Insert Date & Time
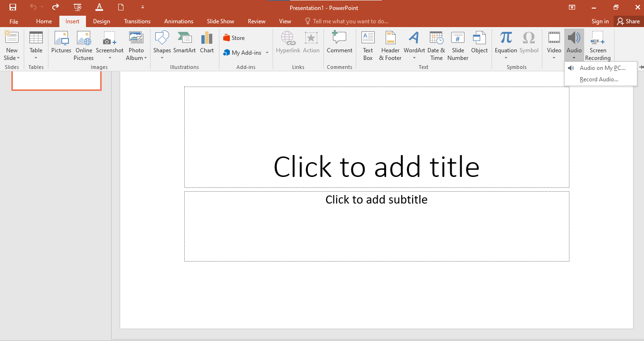 point(436,46)
